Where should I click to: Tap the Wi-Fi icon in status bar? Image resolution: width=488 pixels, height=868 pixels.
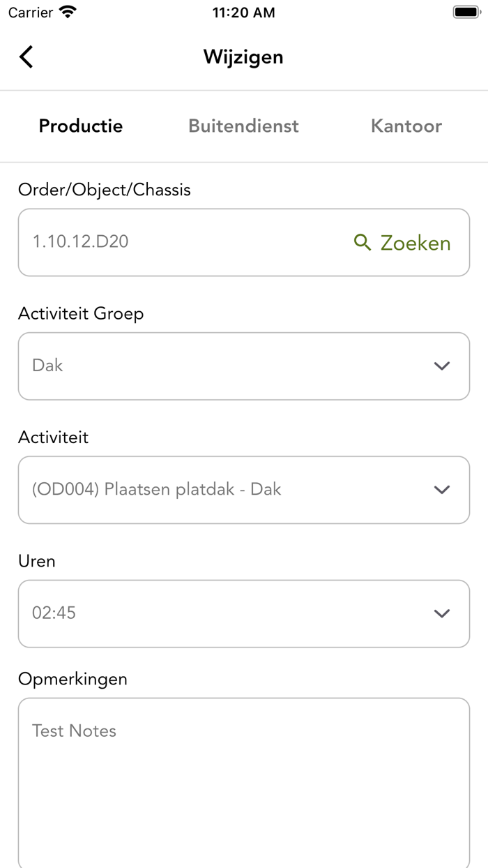tap(68, 12)
